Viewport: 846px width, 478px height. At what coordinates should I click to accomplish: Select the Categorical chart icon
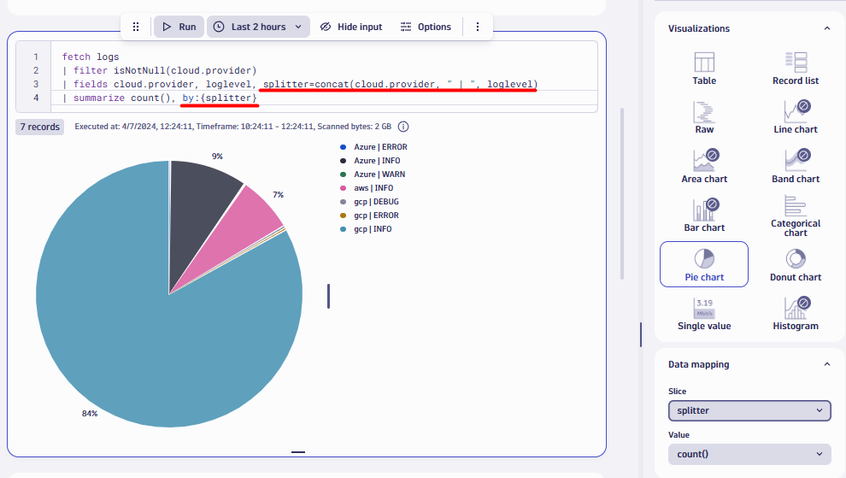[x=795, y=213]
